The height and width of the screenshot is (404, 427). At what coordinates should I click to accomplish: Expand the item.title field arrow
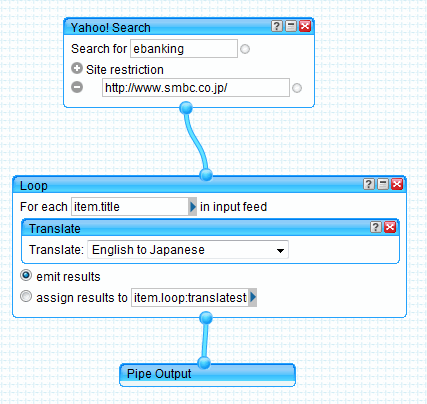[x=193, y=207]
